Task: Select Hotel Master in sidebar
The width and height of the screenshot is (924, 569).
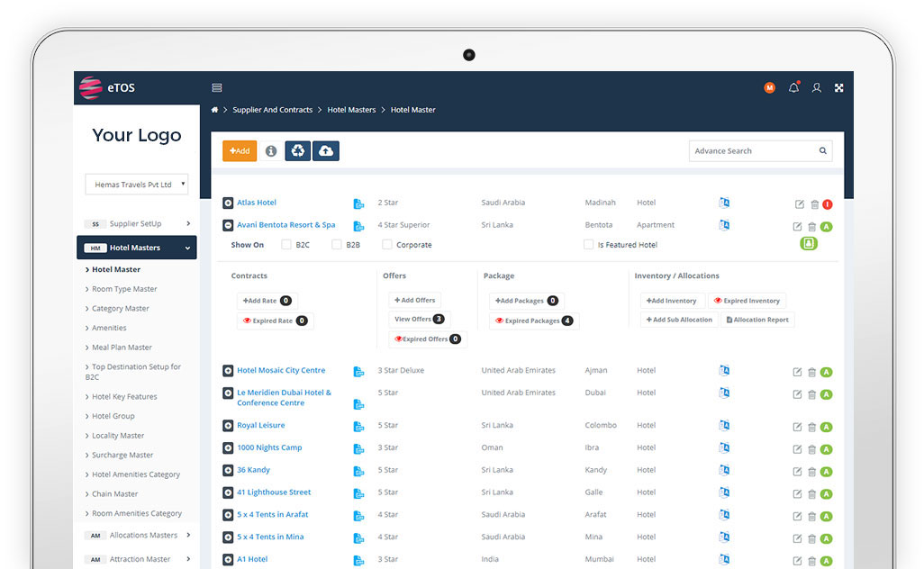Action: (x=116, y=270)
